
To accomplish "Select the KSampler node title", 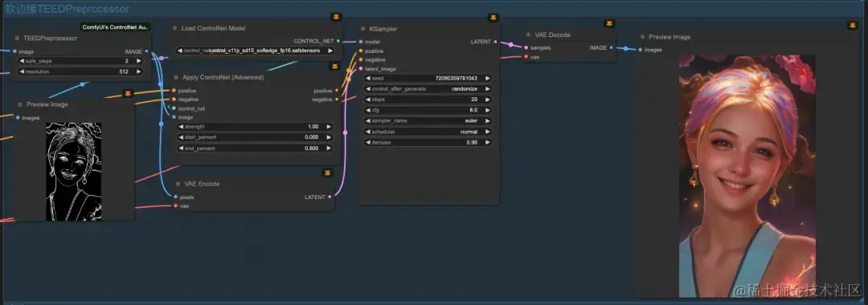I will 383,29.
